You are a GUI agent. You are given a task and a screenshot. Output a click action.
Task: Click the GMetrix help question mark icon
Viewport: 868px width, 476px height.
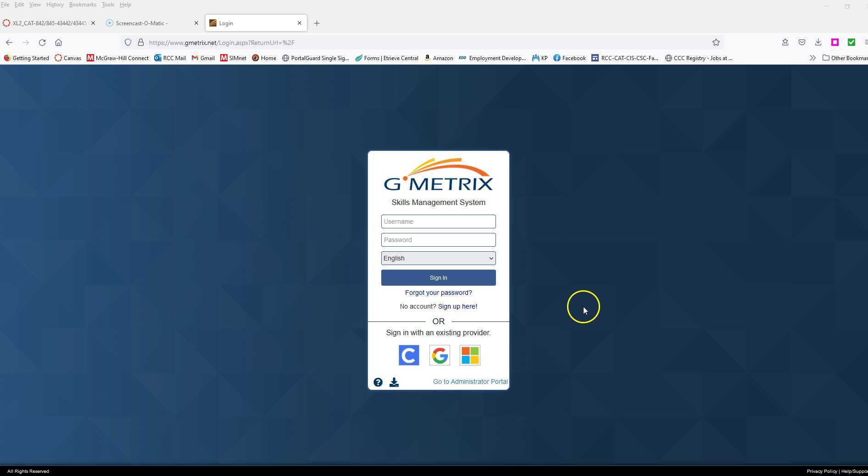point(377,382)
